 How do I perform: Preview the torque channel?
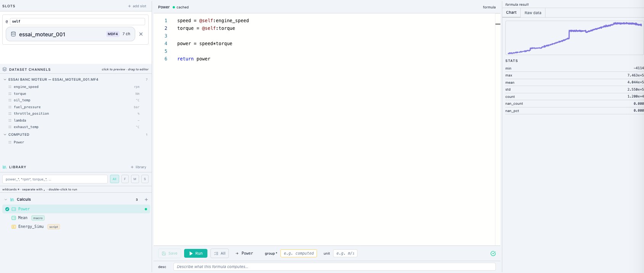(20, 94)
